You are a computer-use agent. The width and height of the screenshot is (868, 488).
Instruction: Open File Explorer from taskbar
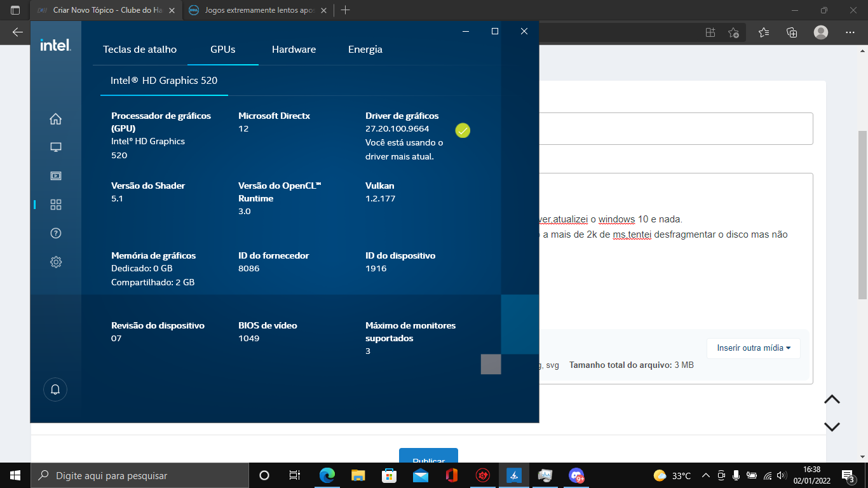[x=358, y=475]
